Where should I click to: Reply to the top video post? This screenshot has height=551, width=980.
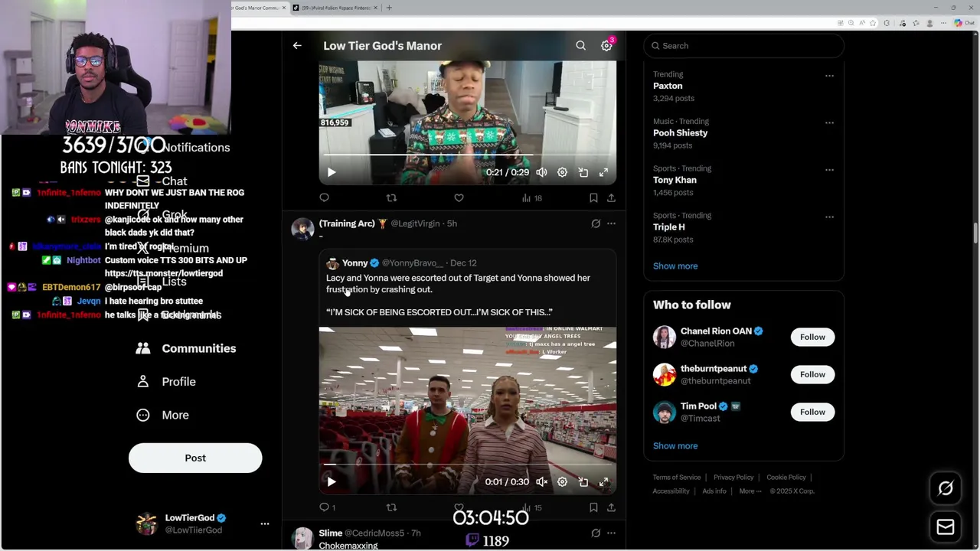click(x=325, y=198)
